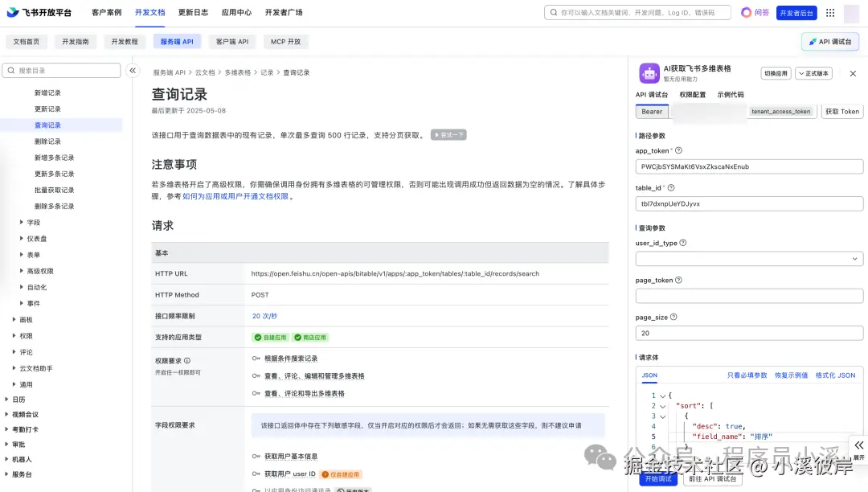
Task: Click the 尝试一下 button
Action: click(448, 134)
